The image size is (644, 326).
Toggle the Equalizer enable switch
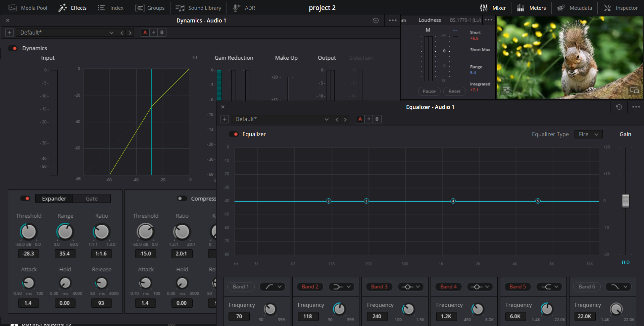234,134
